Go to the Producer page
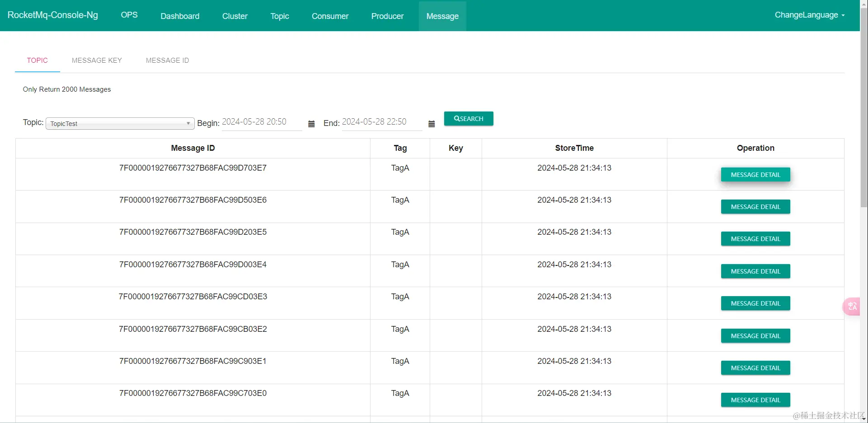868x423 pixels. [x=388, y=16]
